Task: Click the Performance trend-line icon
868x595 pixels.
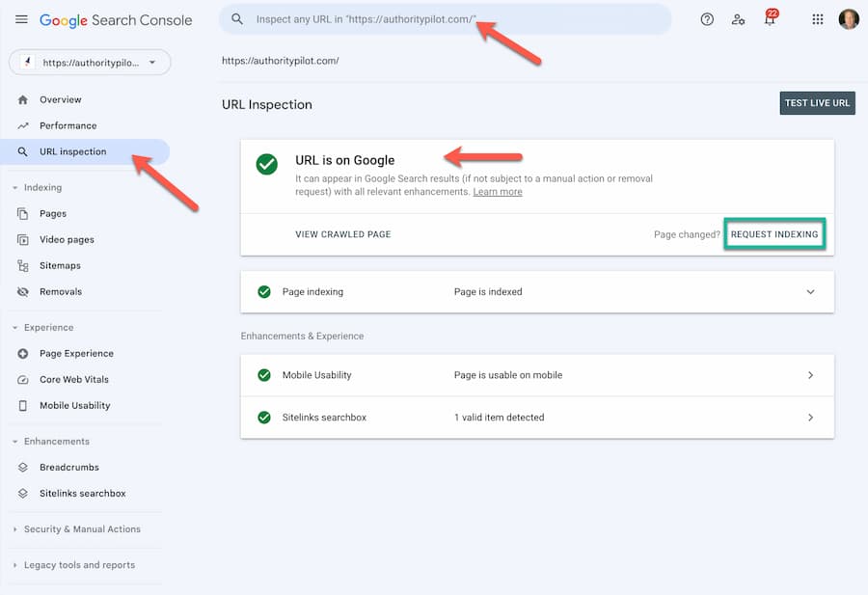Action: point(23,126)
